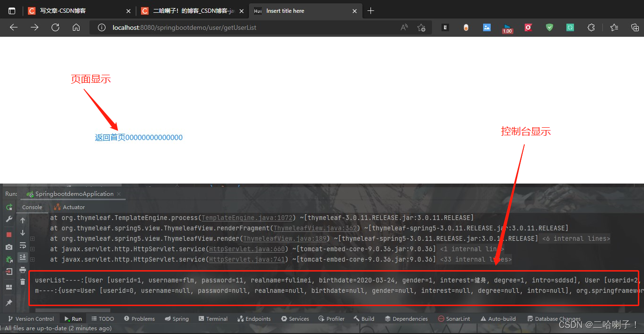This screenshot has height=334, width=644.
Task: Close the SpringbootdemoApplication run tab
Action: pos(119,194)
